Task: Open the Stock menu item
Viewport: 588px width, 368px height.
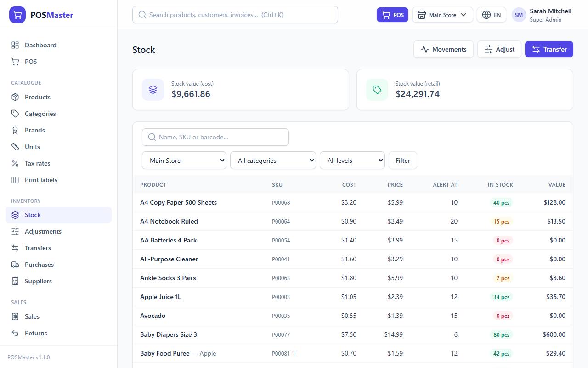Action: tap(58, 215)
